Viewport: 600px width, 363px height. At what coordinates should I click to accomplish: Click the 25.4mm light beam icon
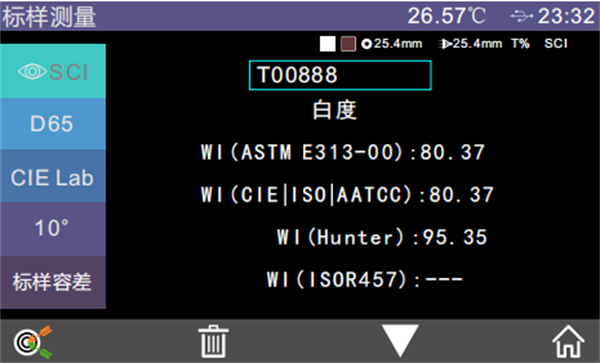(x=445, y=44)
